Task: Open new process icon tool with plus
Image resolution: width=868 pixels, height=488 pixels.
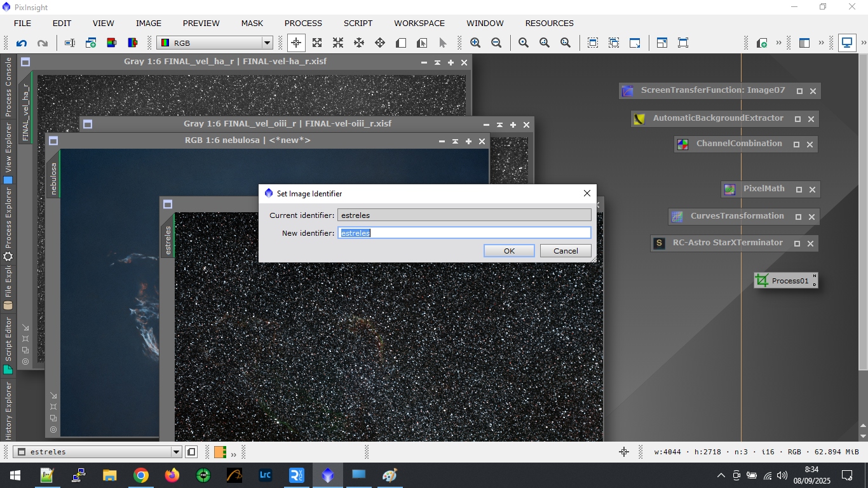Action: coord(762,43)
